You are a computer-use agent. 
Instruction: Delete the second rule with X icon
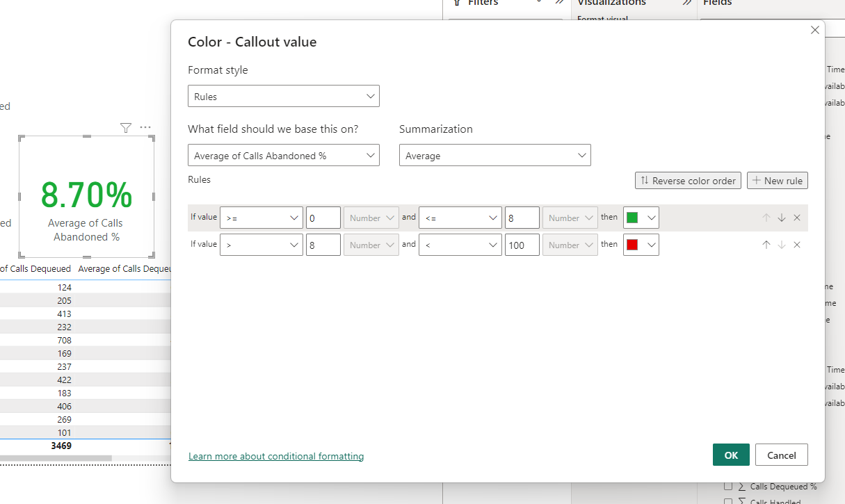[x=797, y=245]
